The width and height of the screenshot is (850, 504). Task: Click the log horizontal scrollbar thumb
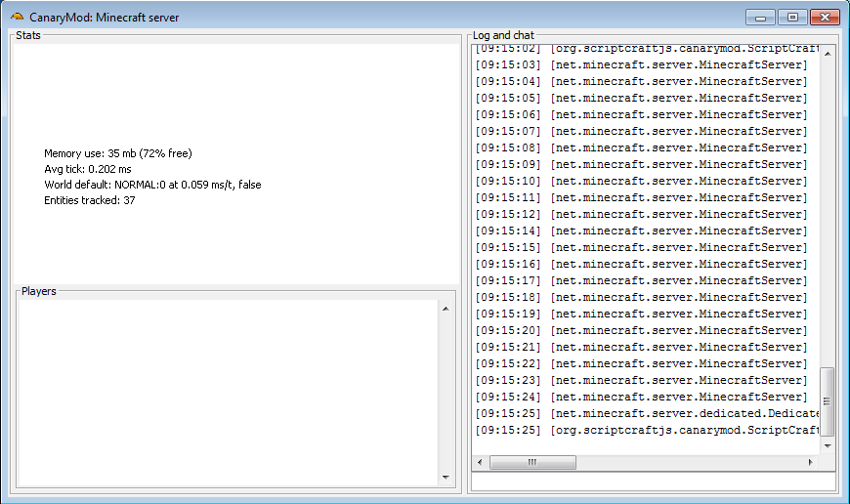pos(532,462)
